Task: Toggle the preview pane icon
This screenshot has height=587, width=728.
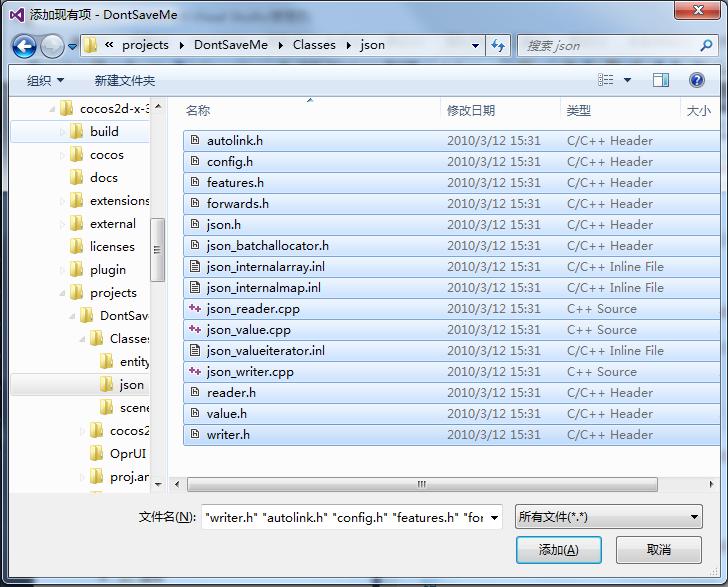Action: tap(660, 80)
